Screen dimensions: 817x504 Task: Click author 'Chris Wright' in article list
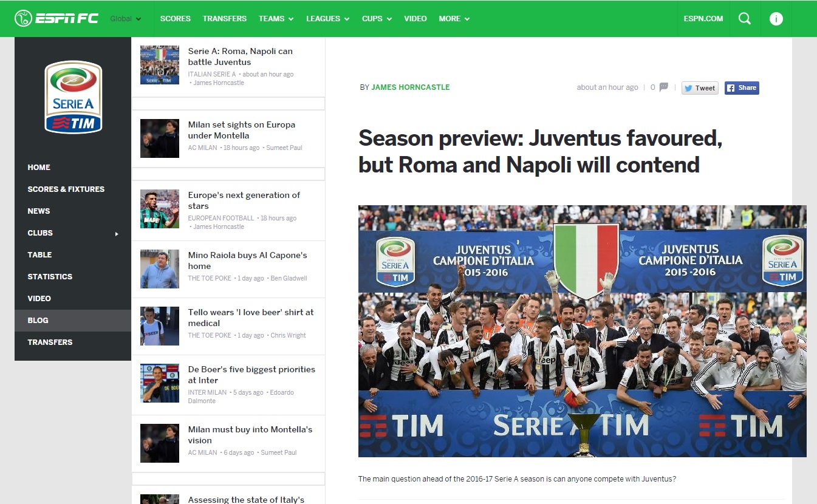pos(289,335)
